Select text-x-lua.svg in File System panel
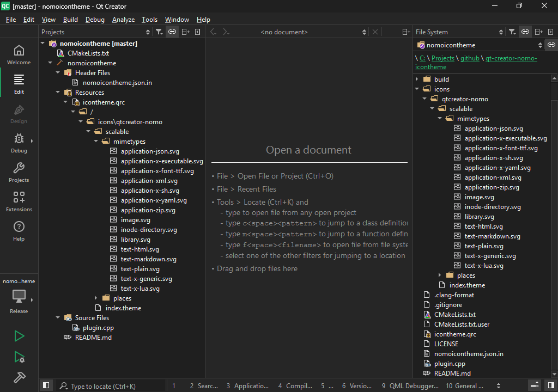The height and width of the screenshot is (392, 558). click(484, 265)
